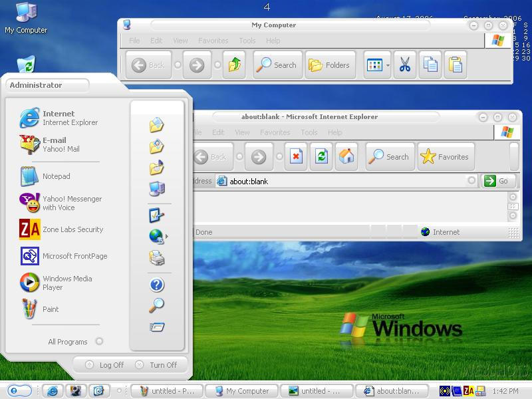Open My Computer icon in Start menu right column
This screenshot has width=532, height=399.
(156, 189)
